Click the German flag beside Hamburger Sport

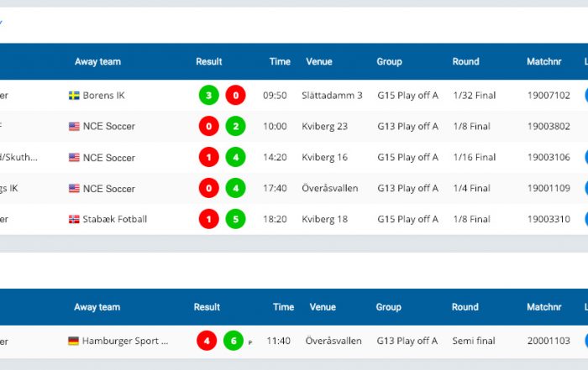point(74,341)
